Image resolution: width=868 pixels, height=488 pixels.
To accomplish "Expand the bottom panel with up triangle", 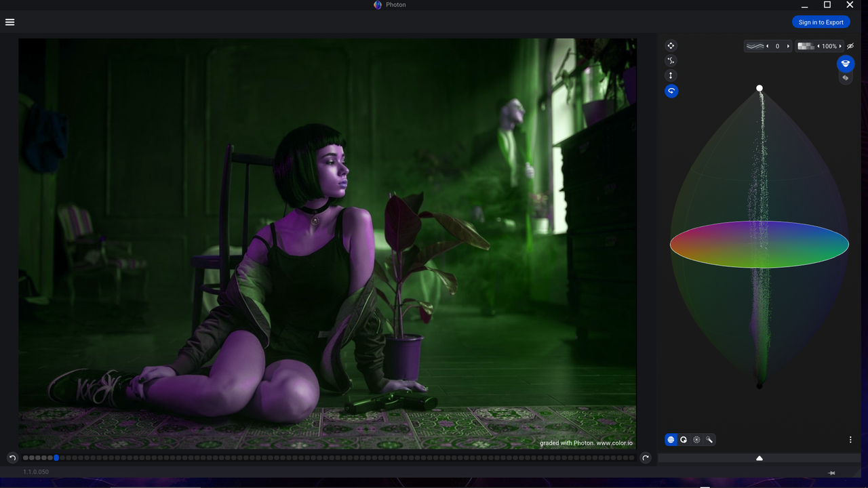I will pos(759,458).
